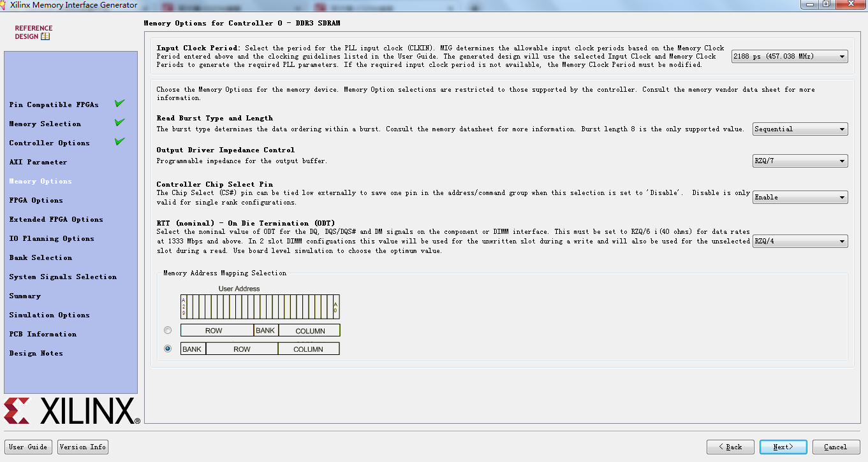The width and height of the screenshot is (868, 462).
Task: Go to Memory Selection step
Action: 45,124
